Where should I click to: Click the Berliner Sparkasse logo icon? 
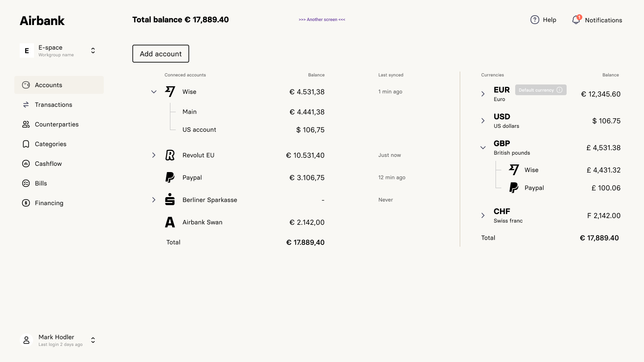point(170,199)
